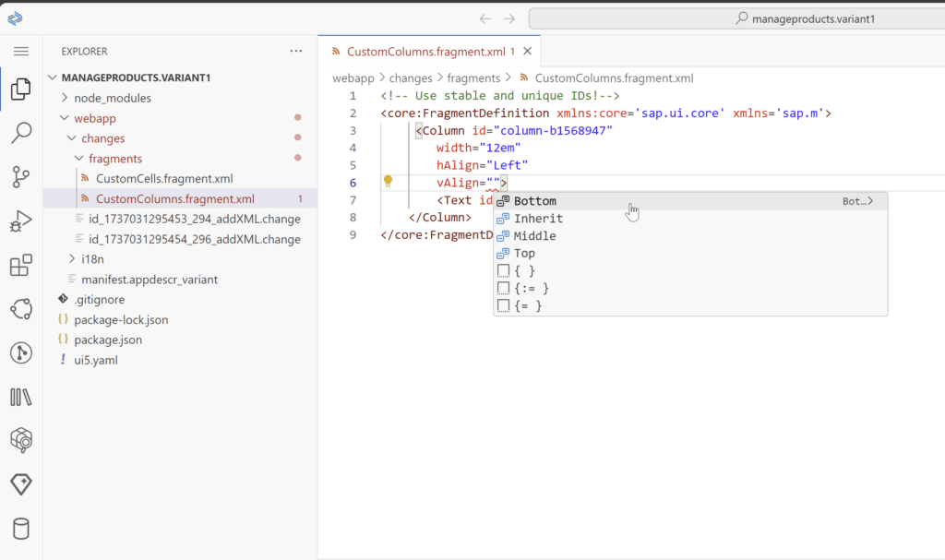Open the circular git graph icon view
Viewport: 945px width, 560px height.
pyautogui.click(x=21, y=352)
